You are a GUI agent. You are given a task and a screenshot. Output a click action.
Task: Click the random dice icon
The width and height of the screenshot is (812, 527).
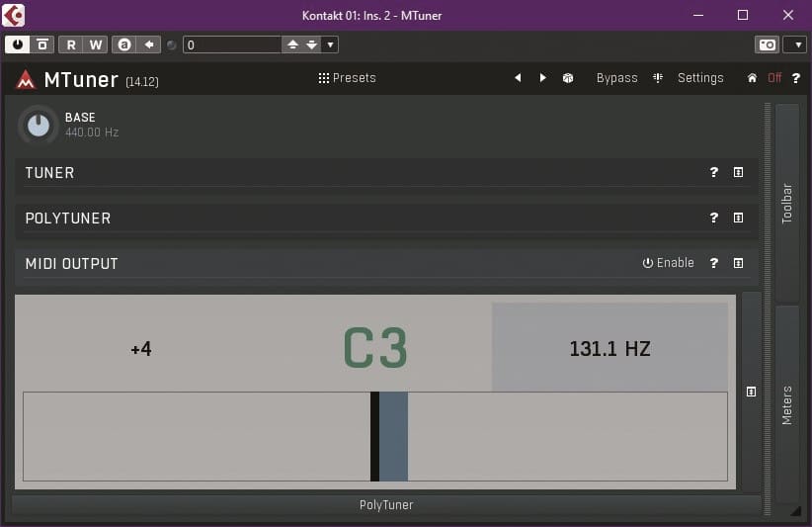pyautogui.click(x=568, y=78)
